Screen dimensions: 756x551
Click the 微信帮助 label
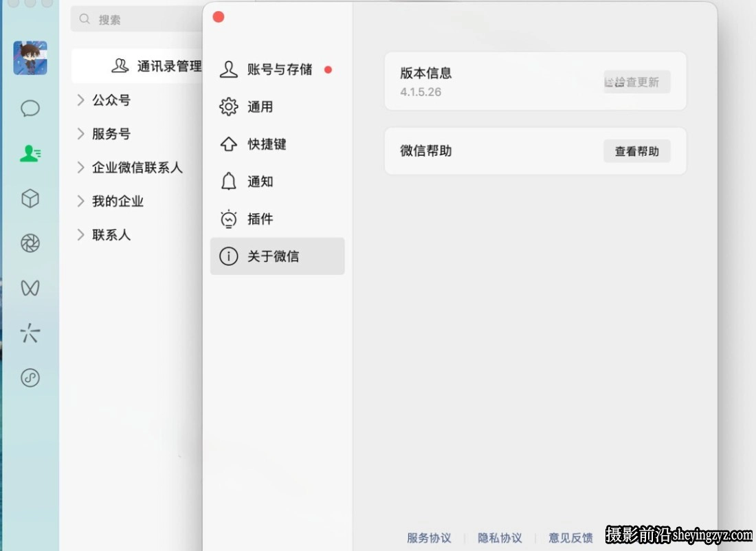(x=425, y=151)
